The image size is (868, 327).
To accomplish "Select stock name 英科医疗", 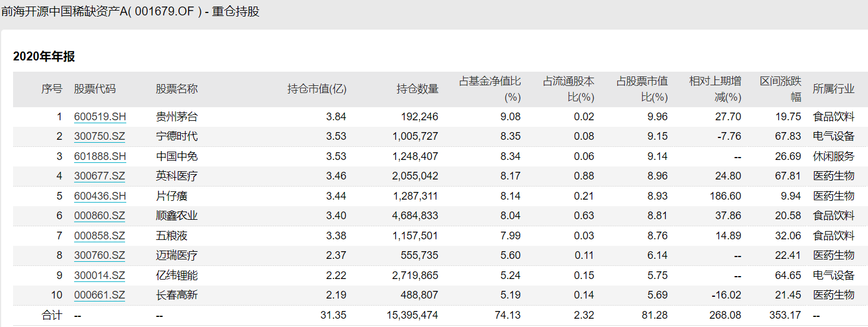I will [x=177, y=176].
